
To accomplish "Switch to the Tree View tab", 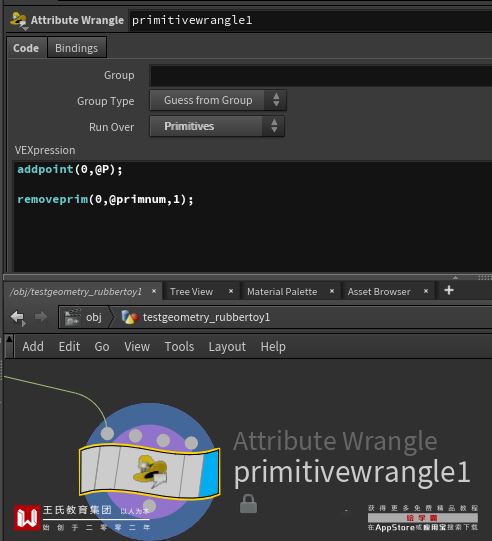I will pyautogui.click(x=191, y=292).
